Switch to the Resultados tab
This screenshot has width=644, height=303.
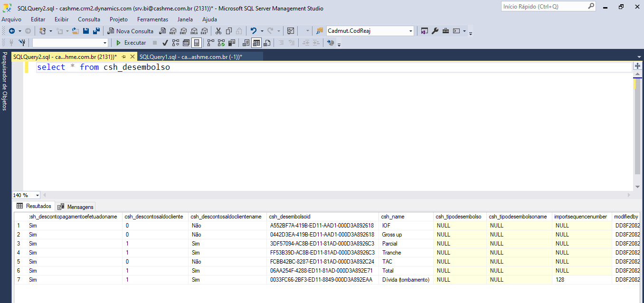pos(34,206)
